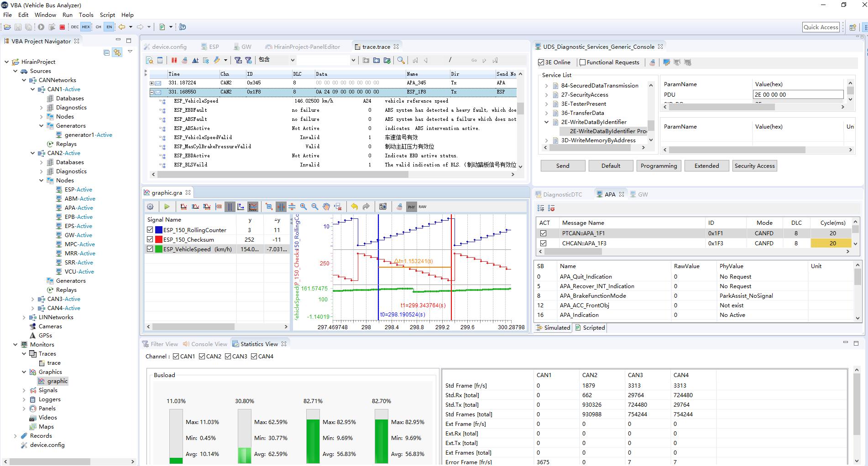Toggle the vertical cursor lines icon in graphic toolbar

tap(230, 207)
